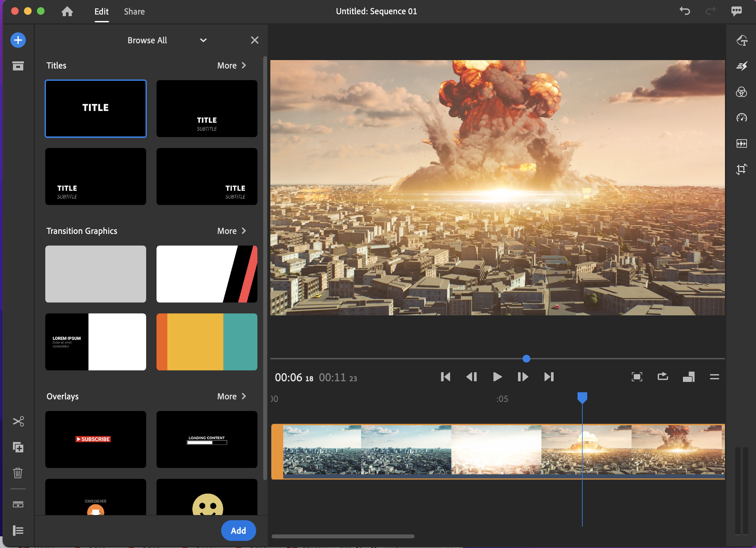
Task: Open the Project Assets panel icon
Action: coord(18,66)
